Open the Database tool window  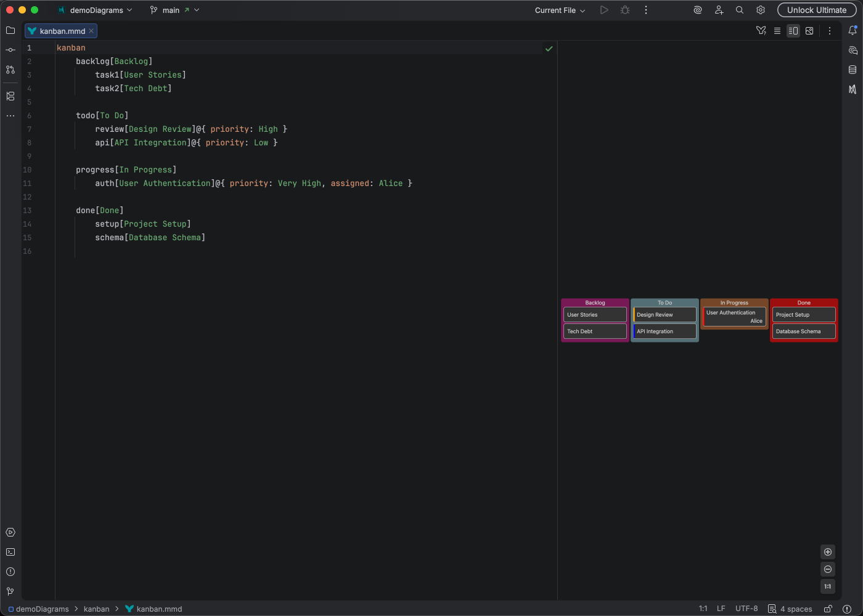(x=853, y=70)
